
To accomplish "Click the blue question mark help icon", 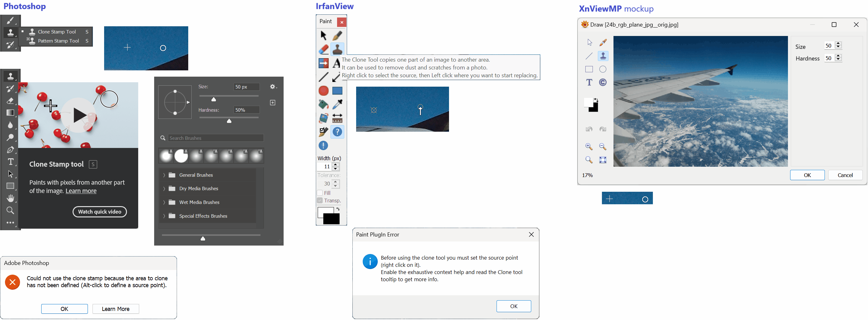I will click(x=337, y=132).
